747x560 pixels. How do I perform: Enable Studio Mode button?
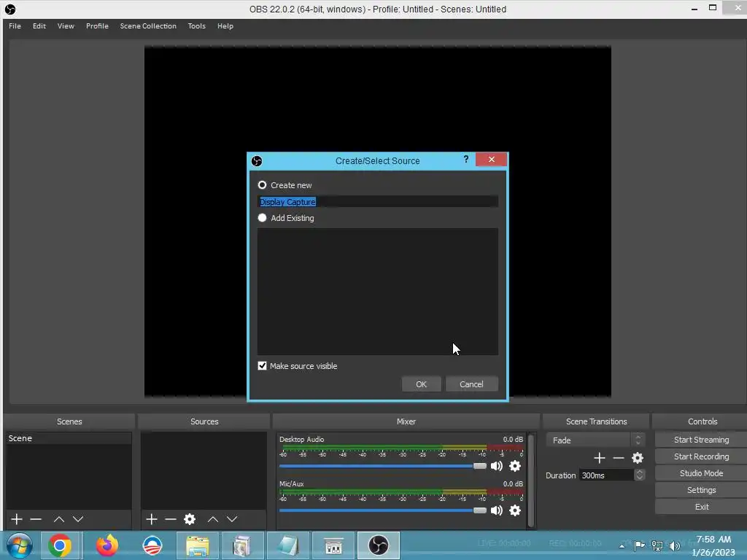pyautogui.click(x=701, y=472)
